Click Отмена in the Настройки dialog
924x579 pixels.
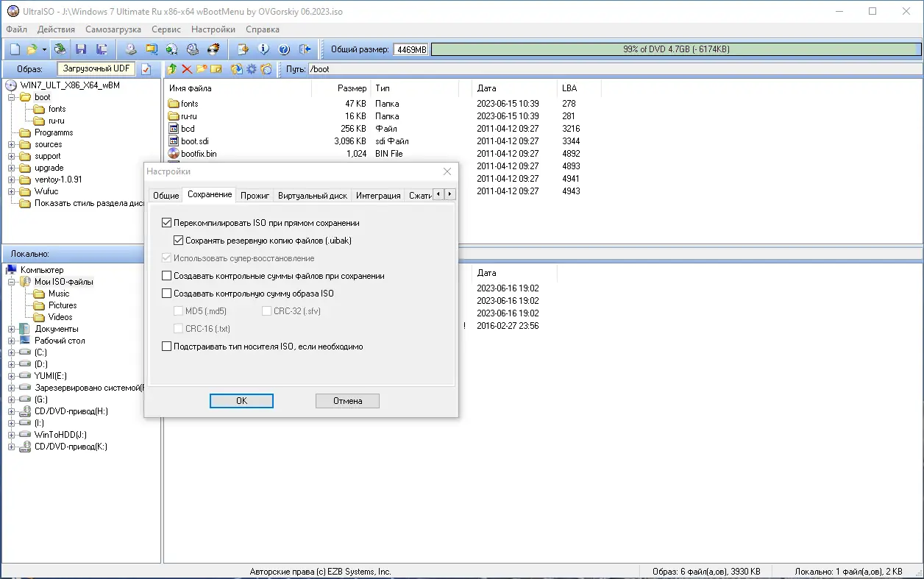tap(348, 401)
